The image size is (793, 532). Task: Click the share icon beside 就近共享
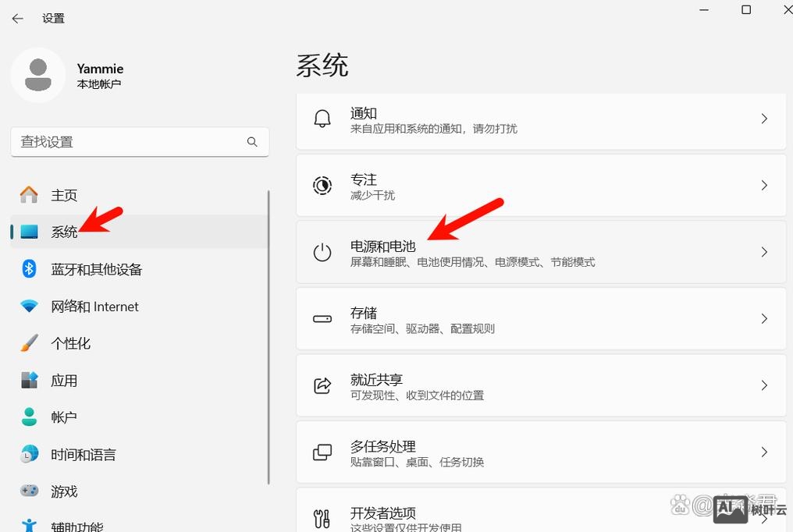click(322, 385)
